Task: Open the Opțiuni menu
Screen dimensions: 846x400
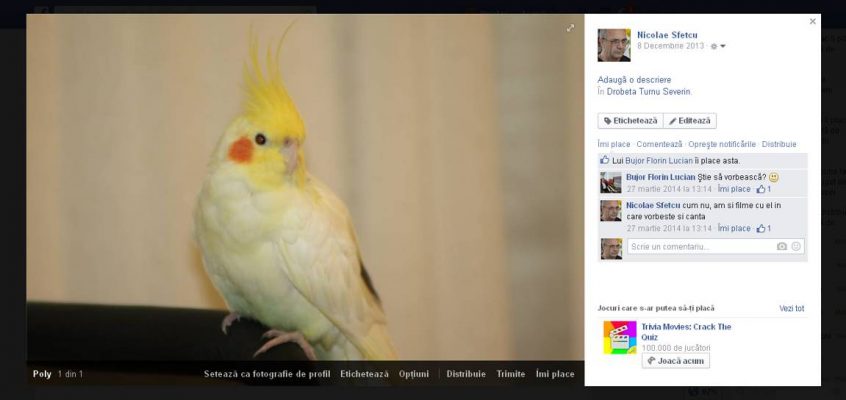Action: pos(414,374)
